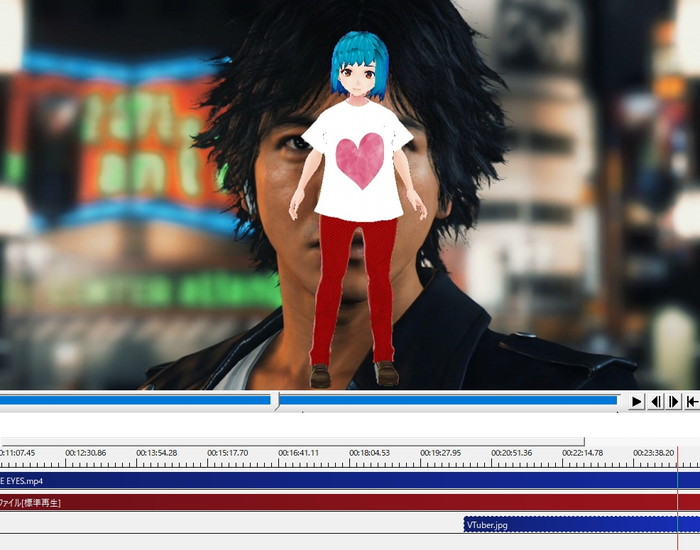Select the EYES.mp4 video clip
The width and height of the screenshot is (700, 550).
tap(350, 481)
